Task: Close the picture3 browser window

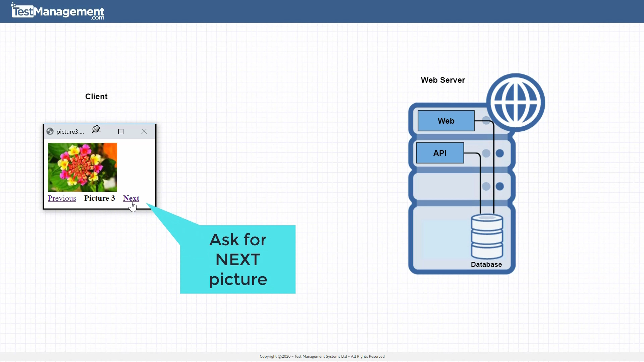Action: [x=144, y=131]
